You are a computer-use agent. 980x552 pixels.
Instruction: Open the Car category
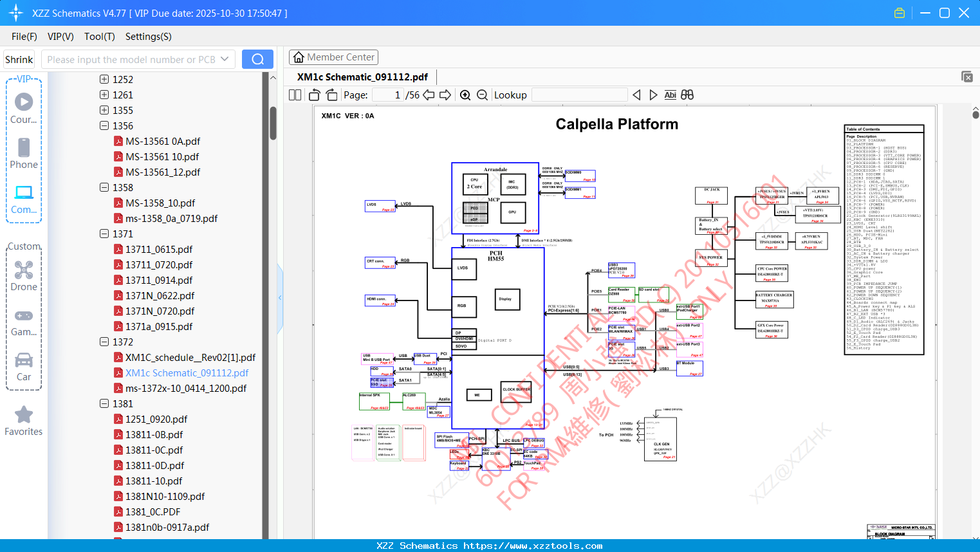[x=24, y=366]
